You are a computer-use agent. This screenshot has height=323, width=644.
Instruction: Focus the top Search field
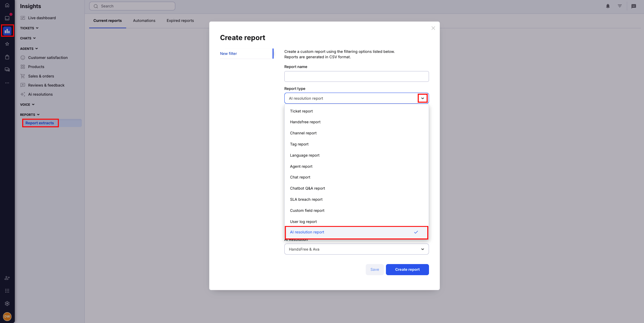(132, 6)
